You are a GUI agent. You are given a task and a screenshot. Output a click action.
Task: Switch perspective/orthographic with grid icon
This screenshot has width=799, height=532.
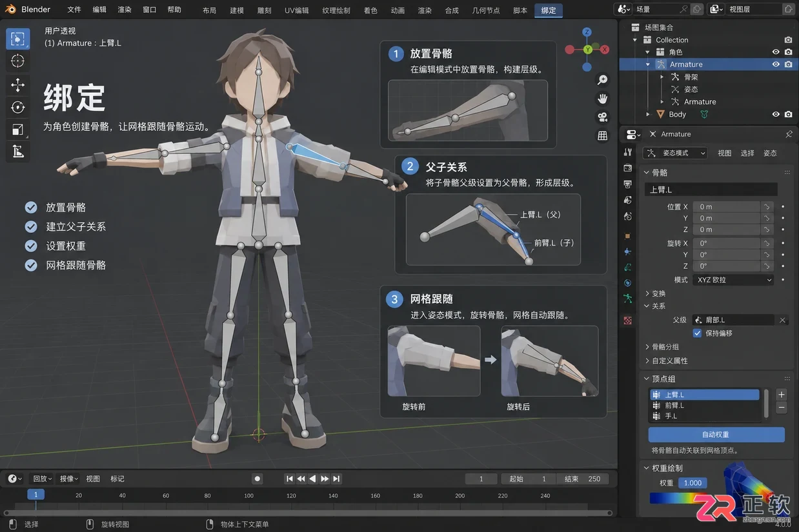[x=602, y=135]
